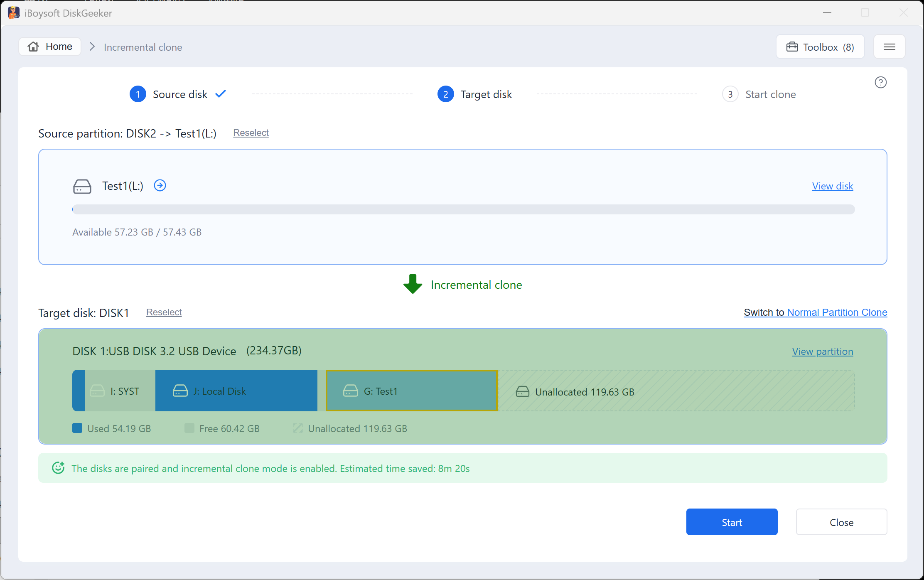Select the Unallocated 119.63 GB block
Viewport: 924px width, 580px height.
click(676, 391)
